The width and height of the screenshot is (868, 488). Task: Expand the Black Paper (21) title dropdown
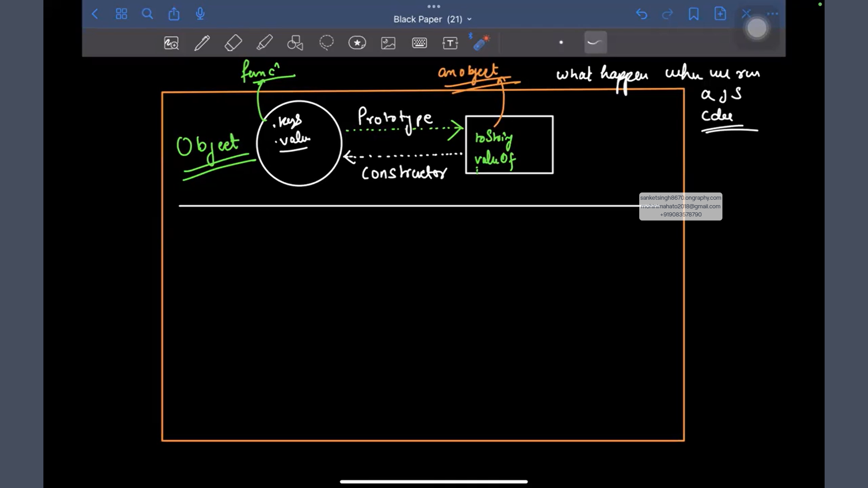pyautogui.click(x=433, y=19)
